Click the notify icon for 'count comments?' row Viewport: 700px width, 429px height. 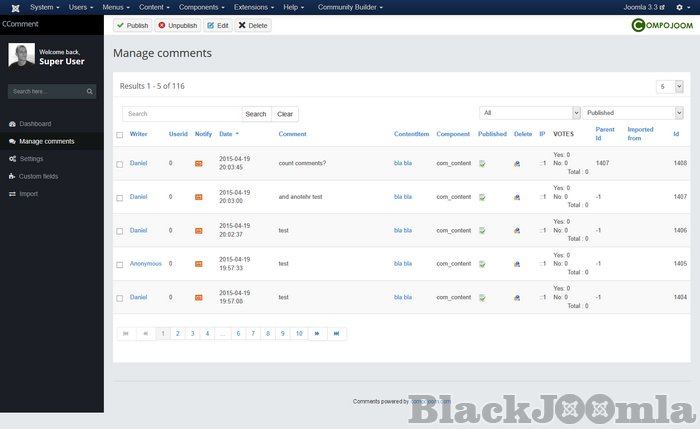point(198,164)
